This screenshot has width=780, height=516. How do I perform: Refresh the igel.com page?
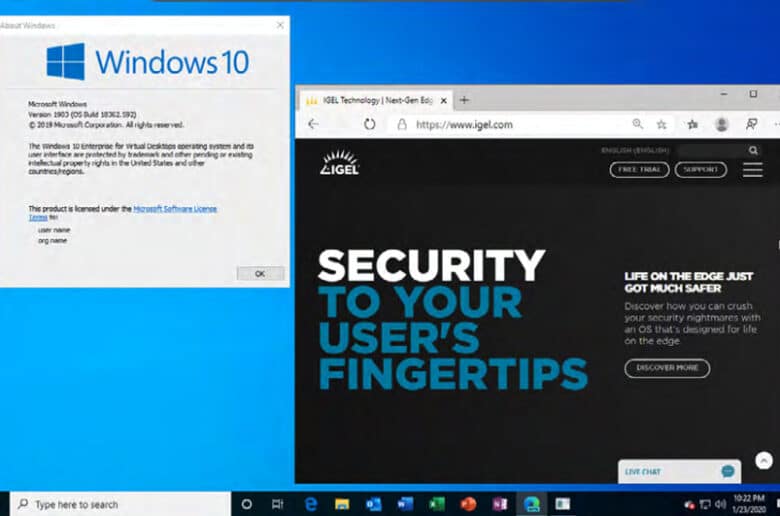pyautogui.click(x=369, y=124)
